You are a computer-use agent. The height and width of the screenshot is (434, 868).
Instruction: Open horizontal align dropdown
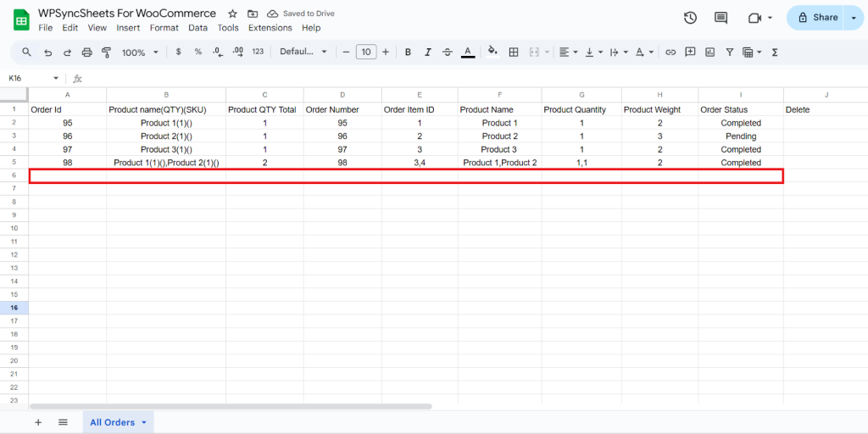(x=569, y=52)
